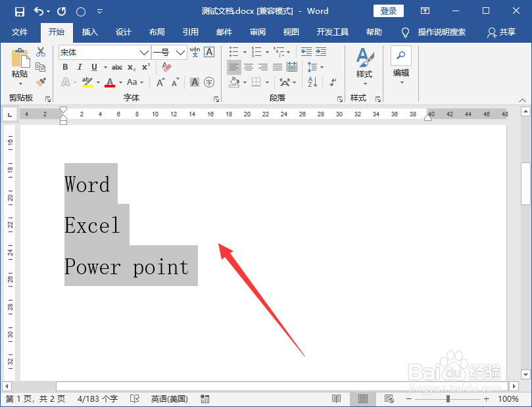Switch to the 设计 tab

[123, 32]
